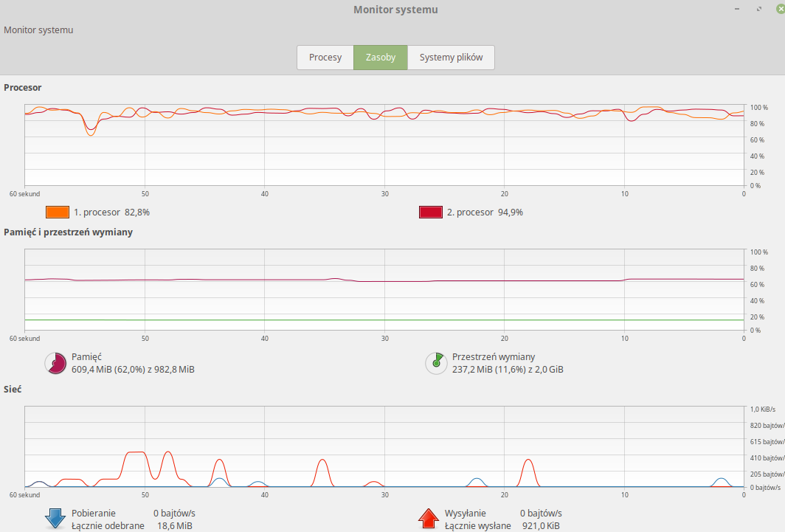The height and width of the screenshot is (532, 785).
Task: Click the orange 1. procesor color swatch
Action: (58, 213)
